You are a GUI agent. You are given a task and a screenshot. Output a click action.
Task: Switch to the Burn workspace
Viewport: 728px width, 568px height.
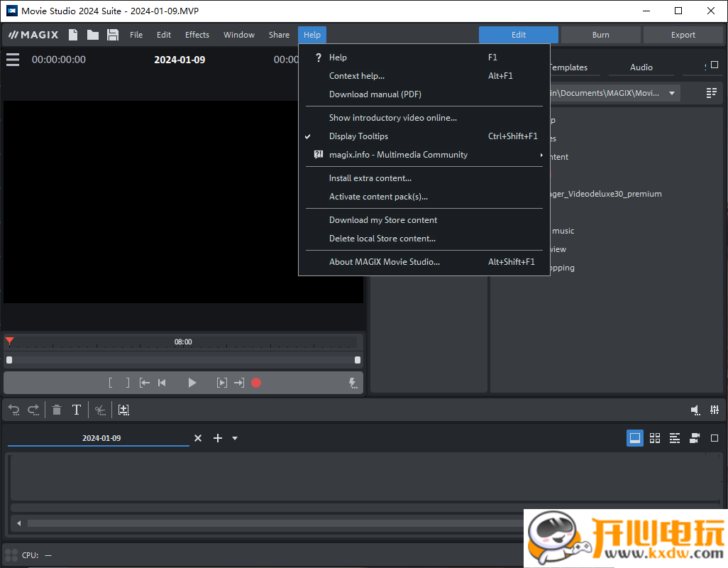point(600,35)
